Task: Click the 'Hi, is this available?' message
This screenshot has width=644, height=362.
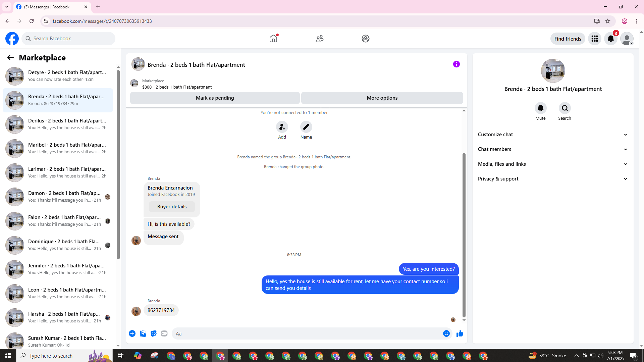Action: tap(169, 224)
